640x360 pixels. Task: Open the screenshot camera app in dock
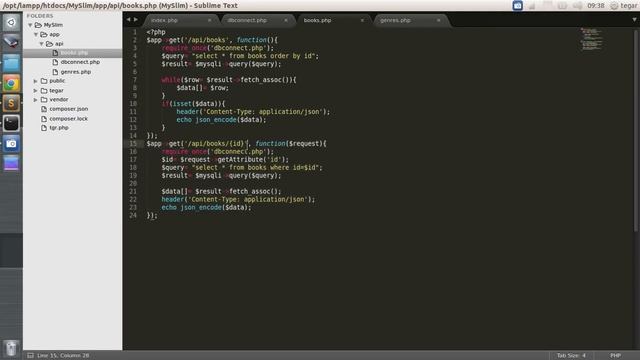[11, 144]
